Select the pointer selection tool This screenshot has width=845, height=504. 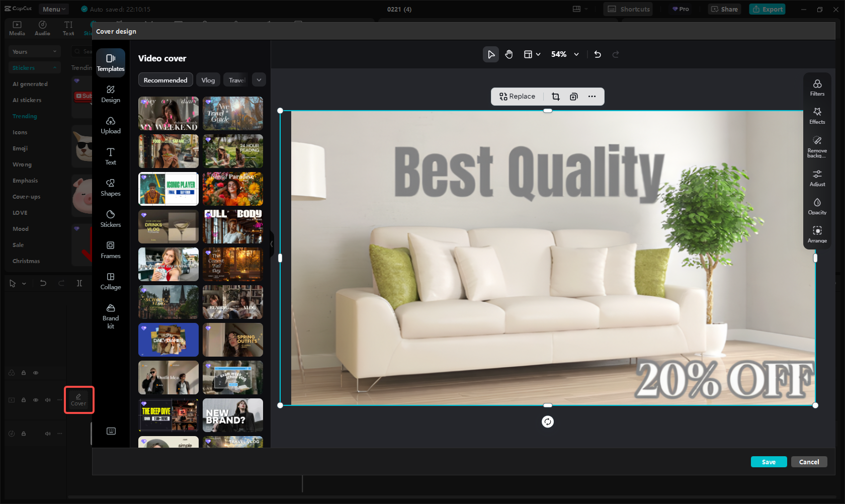[491, 54]
